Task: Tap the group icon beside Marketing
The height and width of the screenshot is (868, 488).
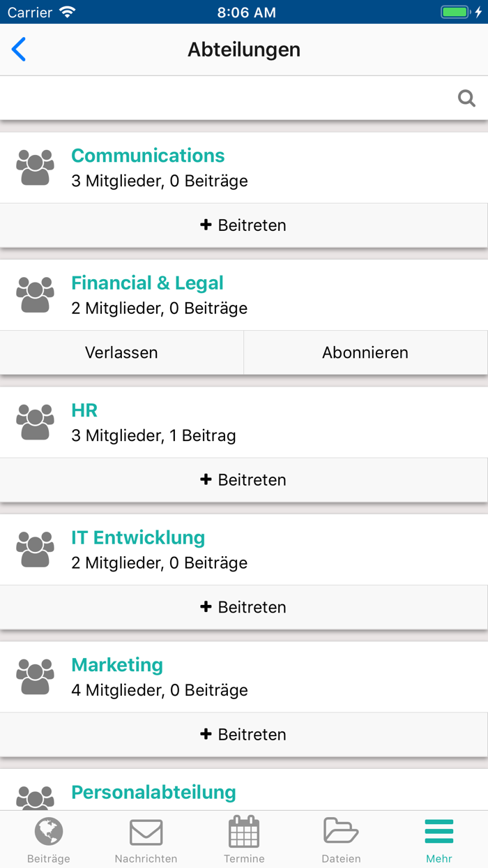Action: pos(35,675)
